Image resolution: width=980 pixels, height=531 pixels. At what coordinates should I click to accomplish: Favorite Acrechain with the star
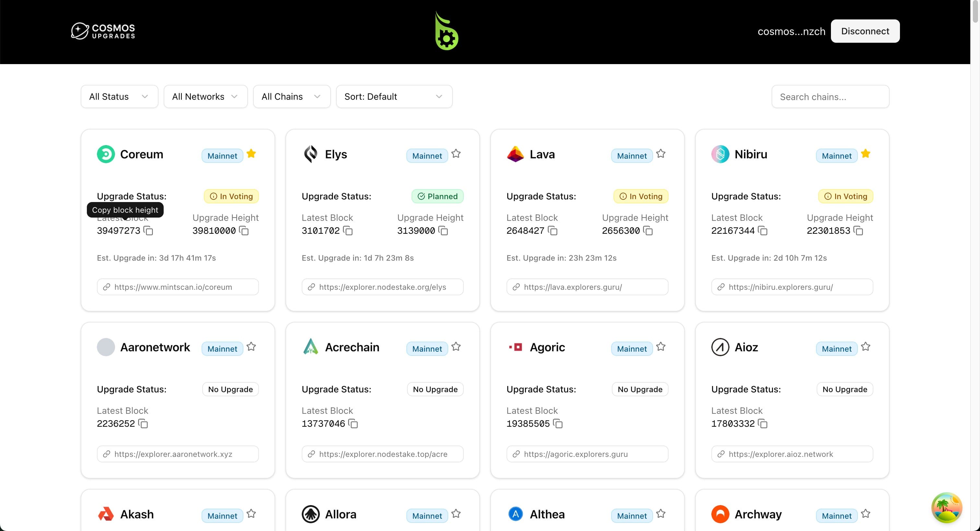(456, 346)
